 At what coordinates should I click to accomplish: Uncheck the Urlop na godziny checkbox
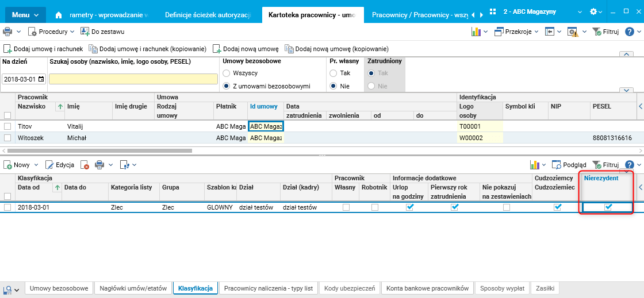click(x=410, y=207)
